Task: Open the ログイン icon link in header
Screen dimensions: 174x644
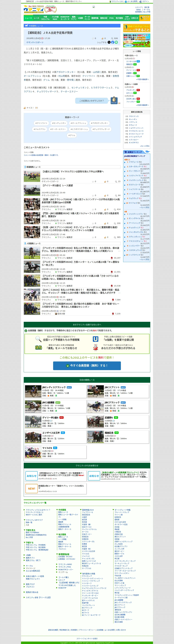Action: point(144,1)
